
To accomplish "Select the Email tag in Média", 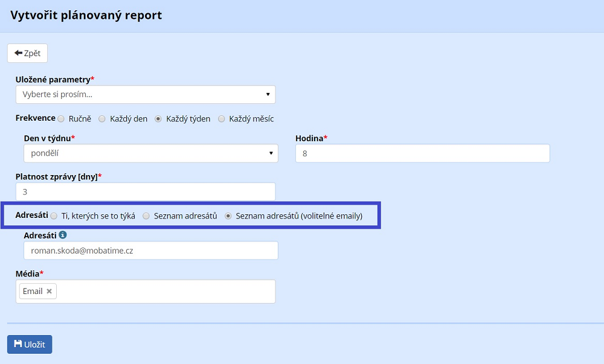I will (x=33, y=292).
